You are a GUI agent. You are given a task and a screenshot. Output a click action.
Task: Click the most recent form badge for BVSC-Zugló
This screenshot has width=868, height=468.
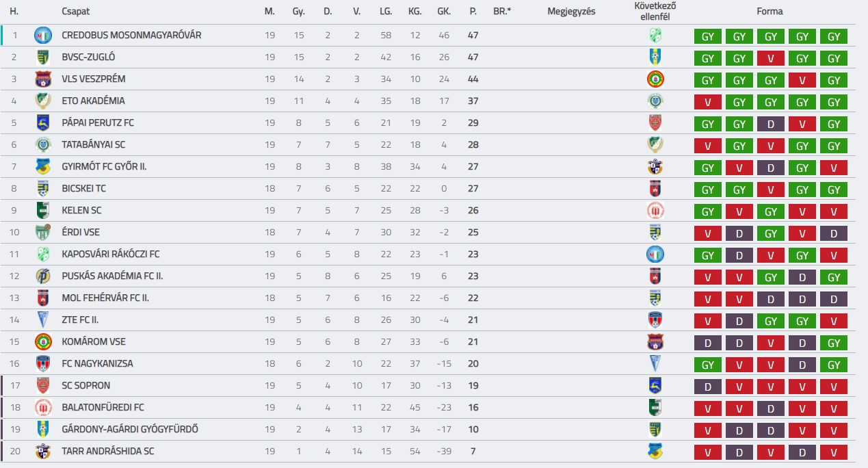point(834,59)
